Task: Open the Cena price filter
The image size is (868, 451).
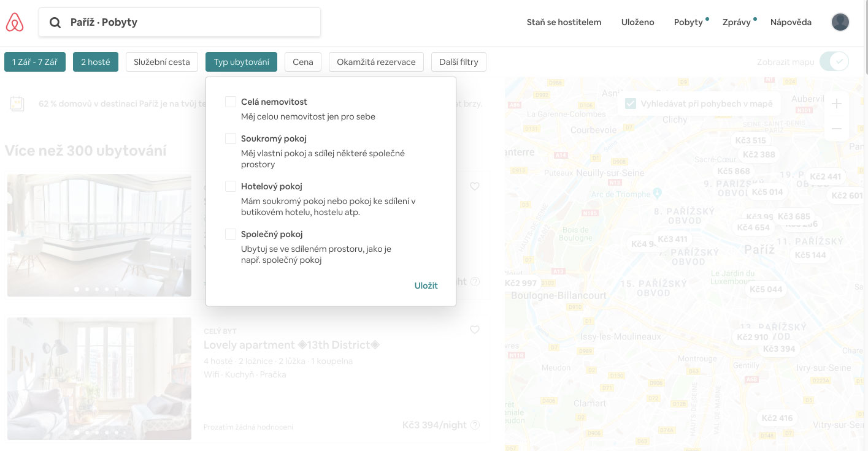Action: coord(303,62)
